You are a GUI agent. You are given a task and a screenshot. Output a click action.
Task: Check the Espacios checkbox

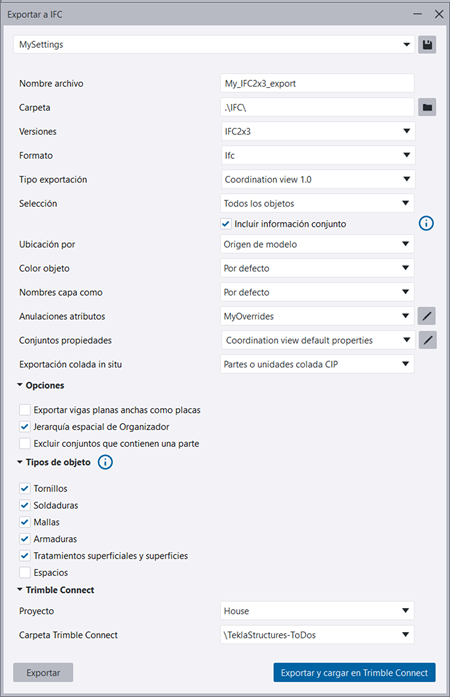coord(25,573)
